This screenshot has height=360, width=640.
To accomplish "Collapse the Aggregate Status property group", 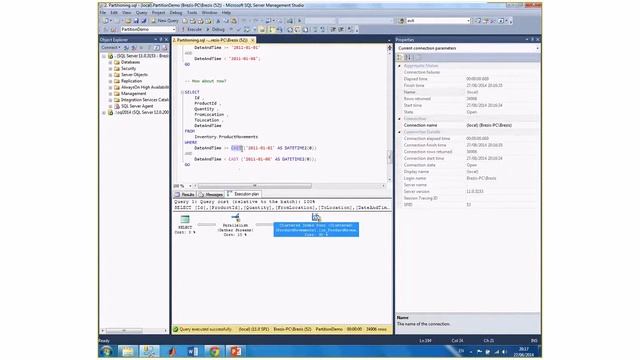I will [399, 66].
